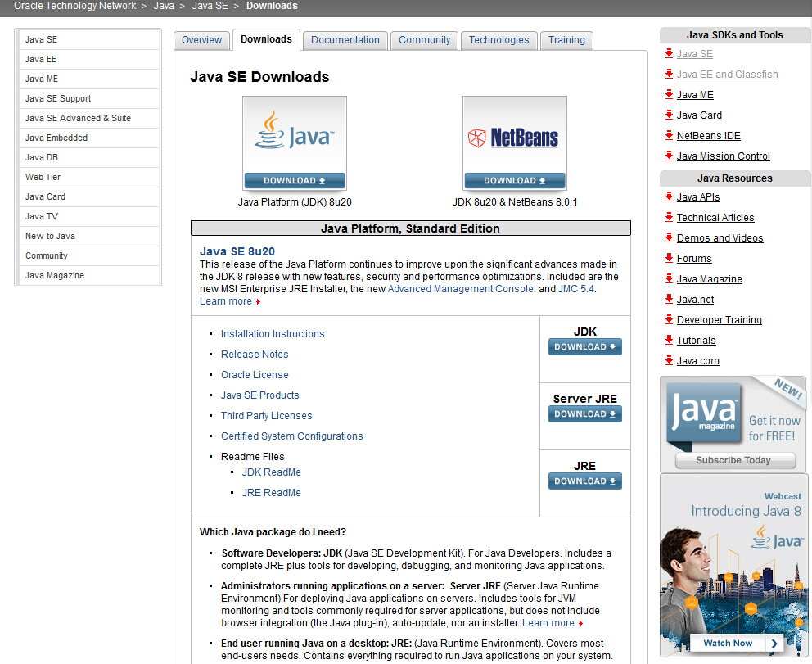This screenshot has width=812, height=664.
Task: Download JDK 8u20 & NetBeans bundle button
Action: tap(515, 180)
